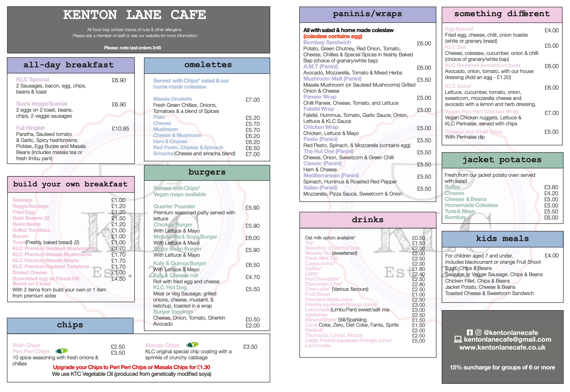This screenshot has height=392, width=570.
Task: Select the paninis/wraps section header
Action: pyautogui.click(x=367, y=14)
